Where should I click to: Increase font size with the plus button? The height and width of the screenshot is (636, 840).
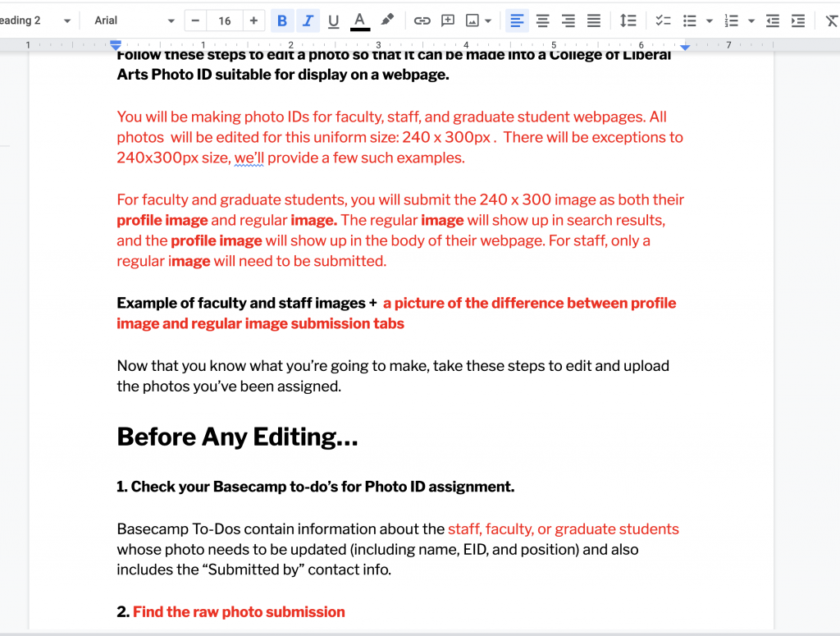253,21
